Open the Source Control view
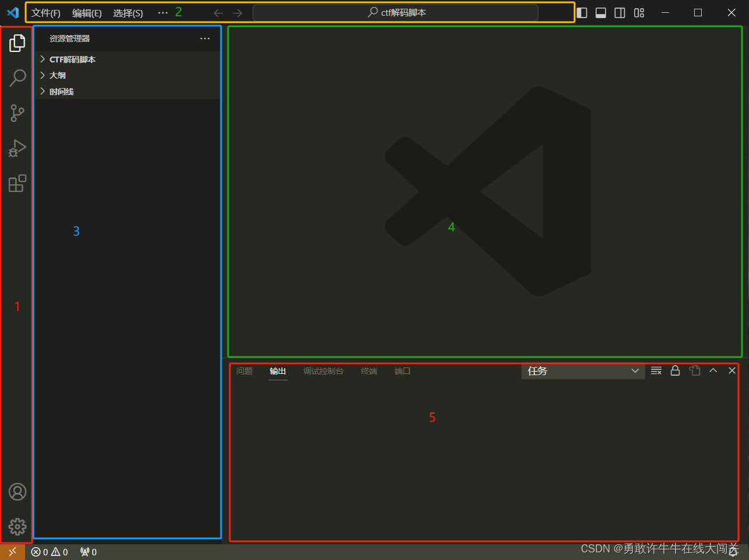Image resolution: width=749 pixels, height=560 pixels. click(x=17, y=113)
